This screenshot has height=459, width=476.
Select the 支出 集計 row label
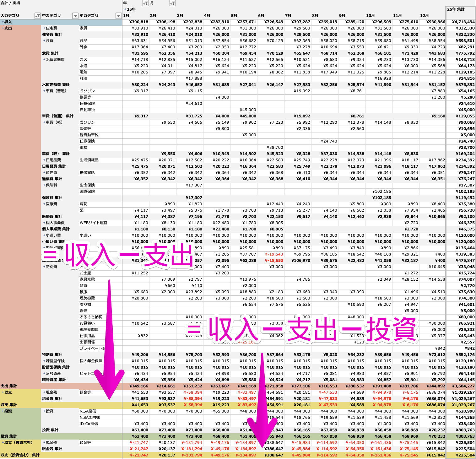[x=9, y=386]
